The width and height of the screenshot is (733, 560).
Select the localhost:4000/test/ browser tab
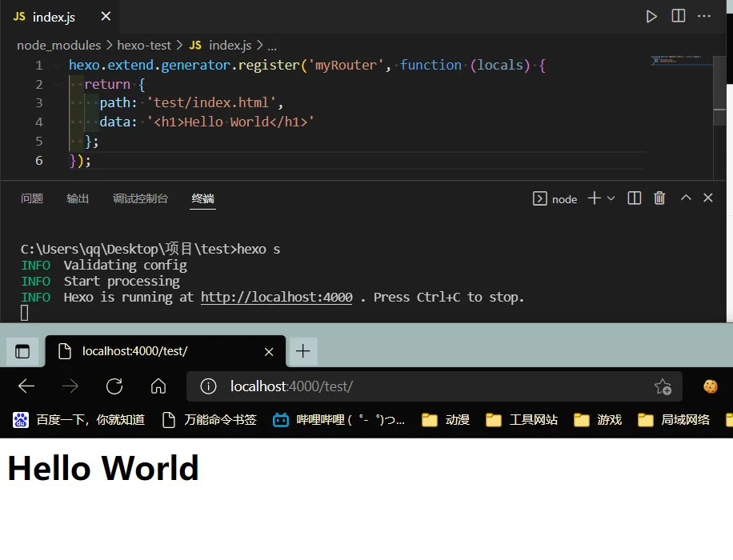click(166, 351)
